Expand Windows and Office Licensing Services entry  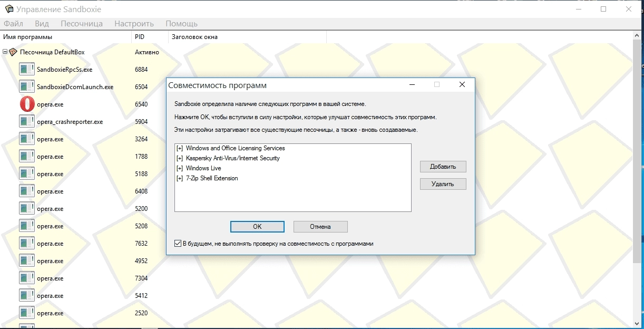point(180,148)
